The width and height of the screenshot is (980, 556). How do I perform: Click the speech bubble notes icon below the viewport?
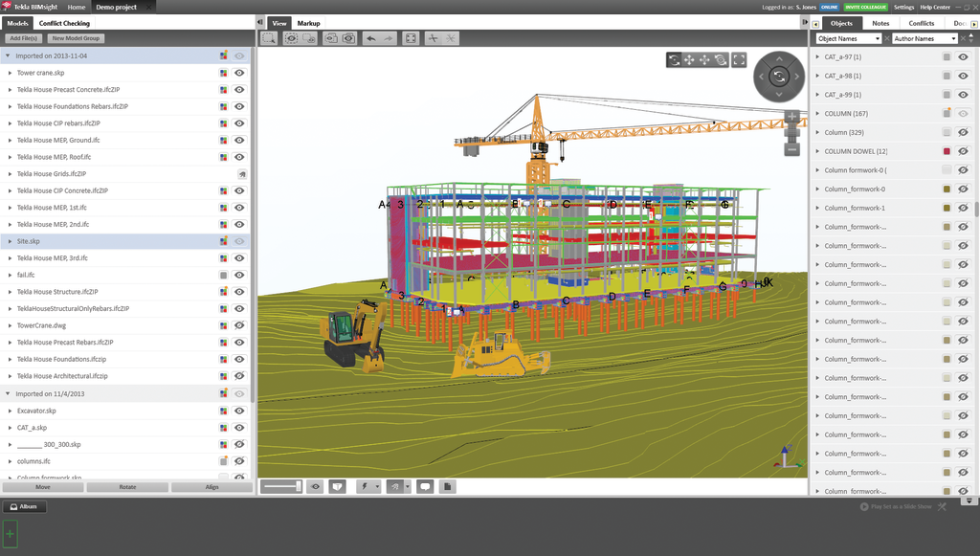pyautogui.click(x=425, y=486)
